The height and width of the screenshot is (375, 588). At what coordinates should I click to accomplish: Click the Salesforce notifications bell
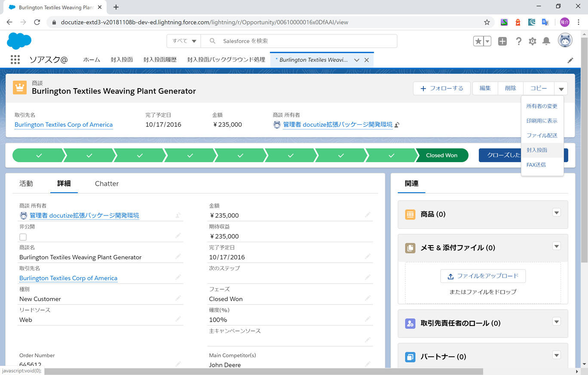tap(546, 41)
